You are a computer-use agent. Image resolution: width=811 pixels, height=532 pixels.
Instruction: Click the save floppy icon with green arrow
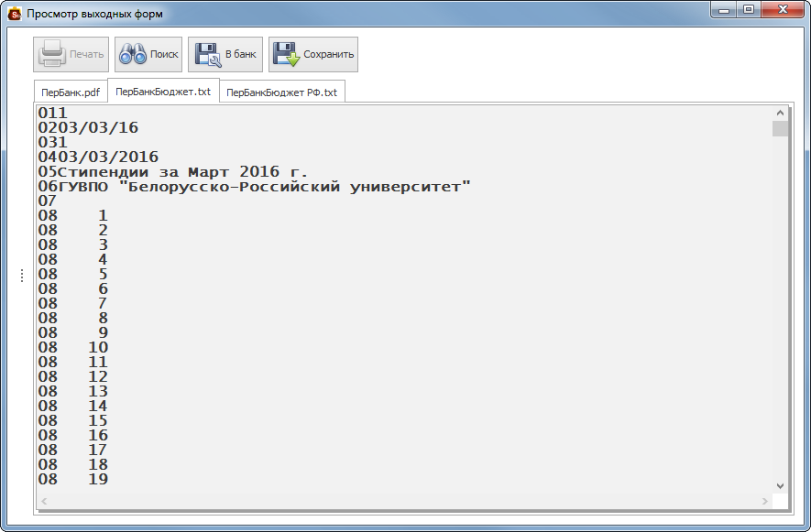tap(287, 54)
